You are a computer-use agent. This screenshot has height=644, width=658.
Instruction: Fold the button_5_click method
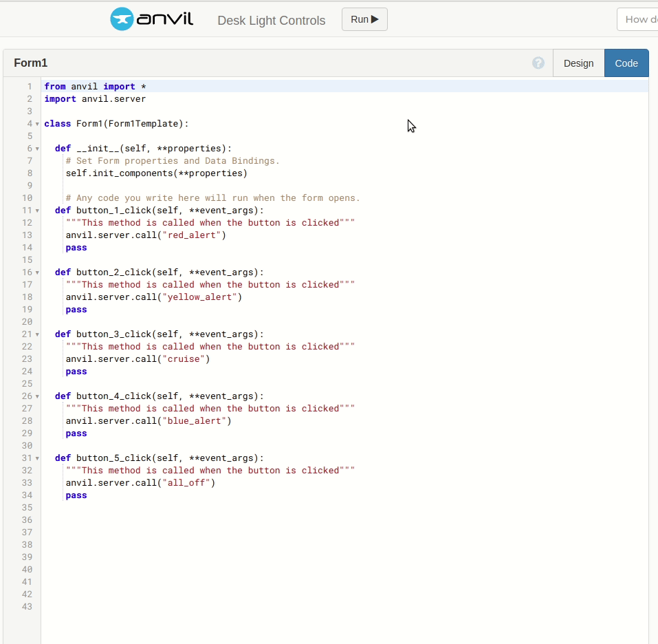click(37, 458)
